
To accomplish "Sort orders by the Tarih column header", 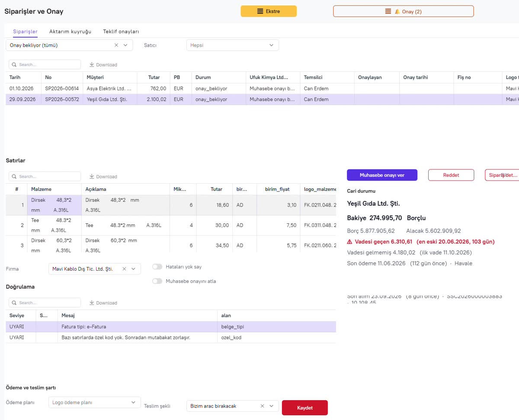I will (23, 77).
